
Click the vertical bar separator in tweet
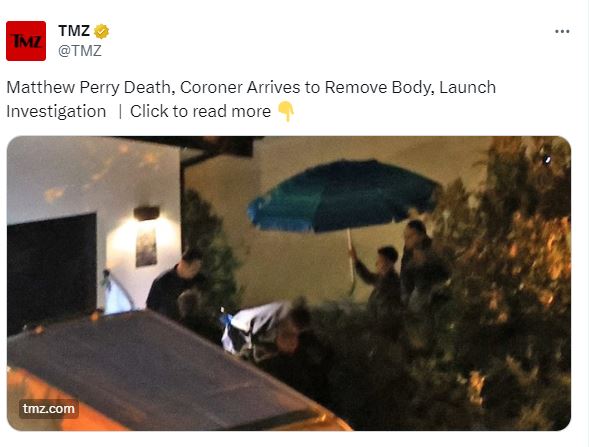click(120, 112)
